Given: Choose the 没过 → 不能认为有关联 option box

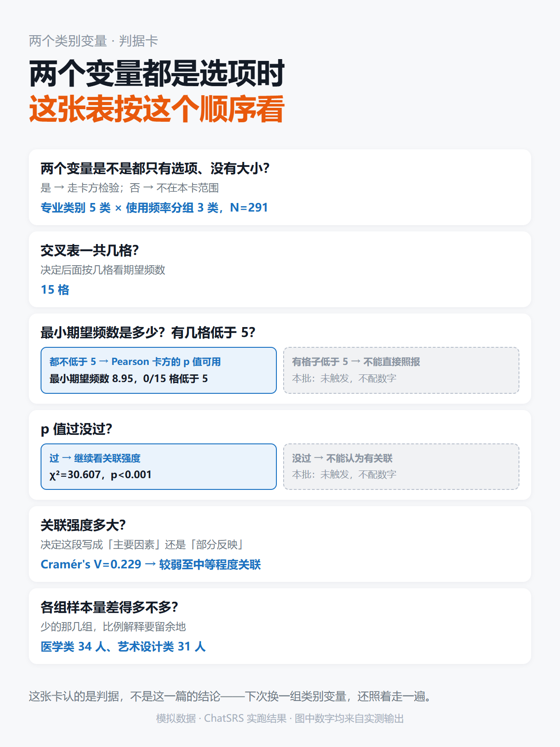Looking at the screenshot, I should [x=401, y=466].
